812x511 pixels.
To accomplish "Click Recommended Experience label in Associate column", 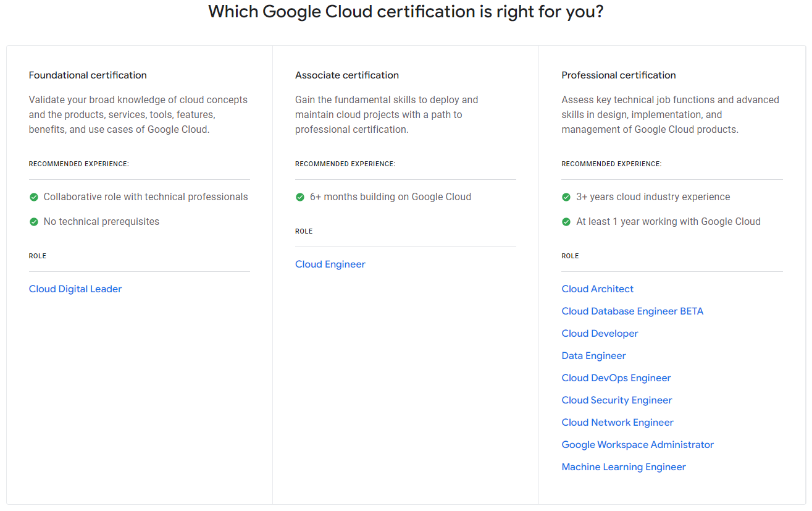I will [345, 164].
